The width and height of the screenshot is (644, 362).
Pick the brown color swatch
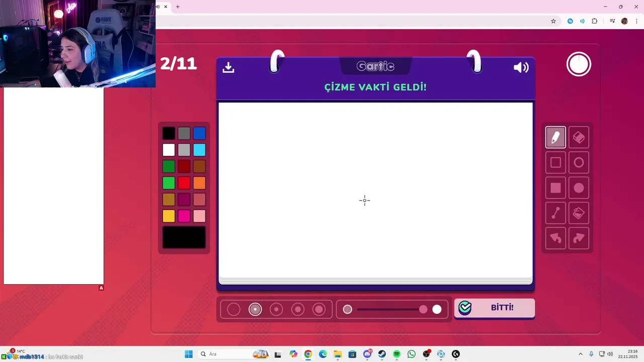click(x=199, y=166)
